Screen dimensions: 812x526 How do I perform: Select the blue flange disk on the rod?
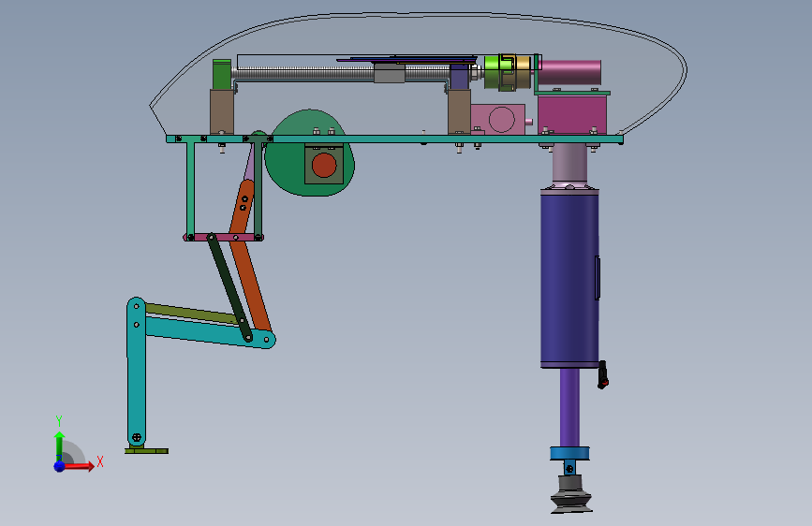[x=569, y=454]
